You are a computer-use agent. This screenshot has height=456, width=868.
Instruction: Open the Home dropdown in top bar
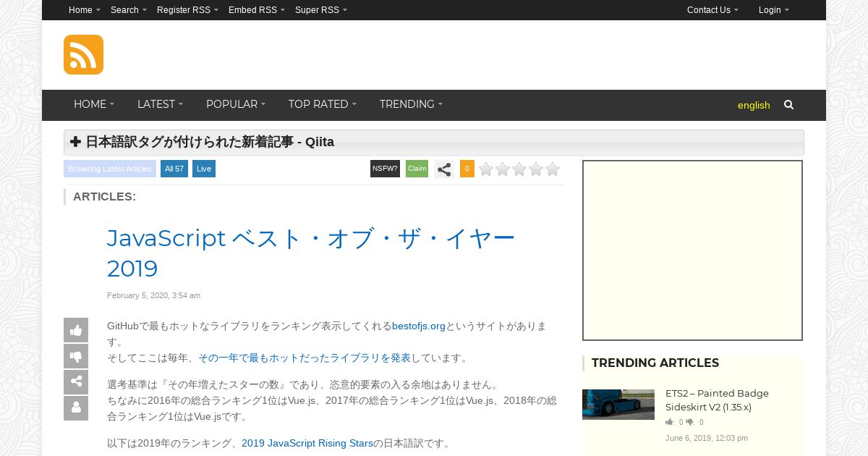[x=85, y=10]
